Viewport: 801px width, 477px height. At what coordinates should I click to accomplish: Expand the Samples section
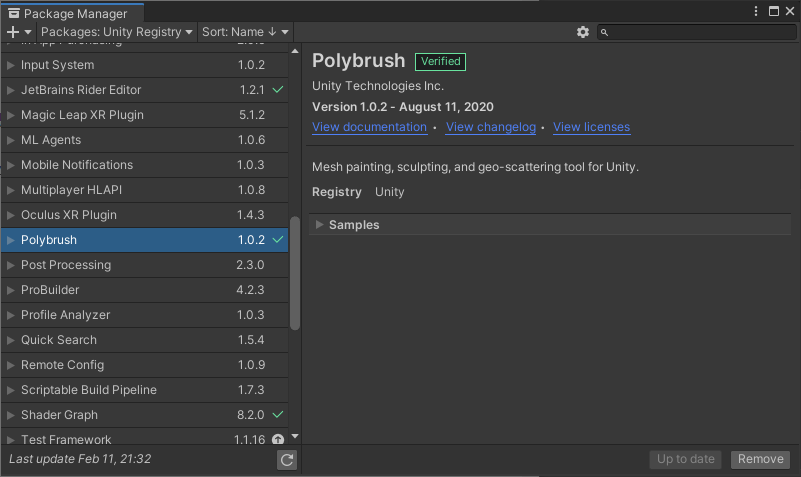(x=320, y=225)
